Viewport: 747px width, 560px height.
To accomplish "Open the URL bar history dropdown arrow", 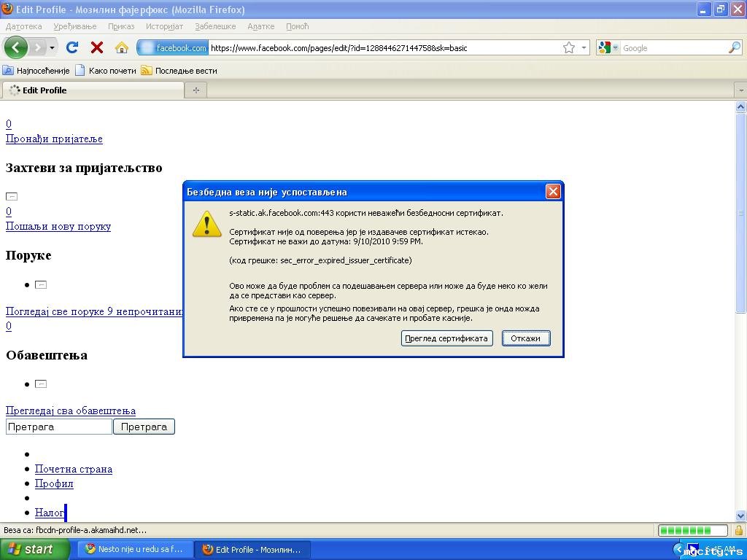I will point(584,47).
